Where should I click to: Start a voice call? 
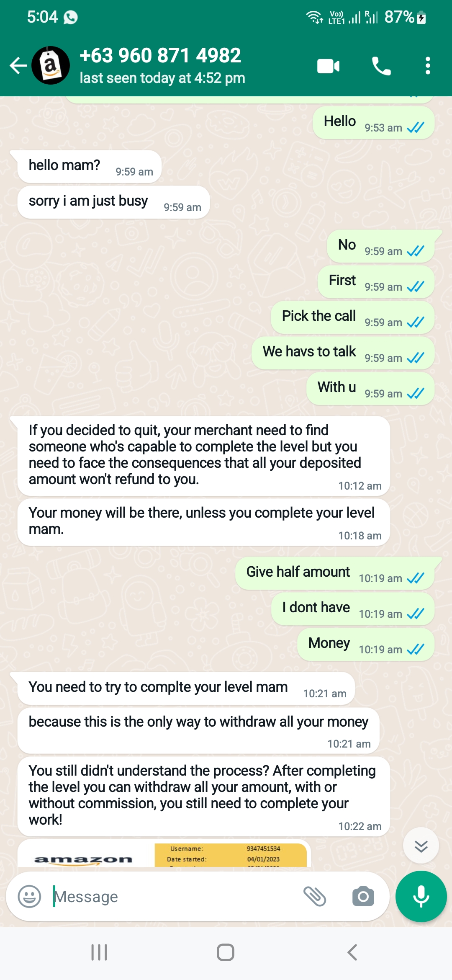tap(381, 66)
